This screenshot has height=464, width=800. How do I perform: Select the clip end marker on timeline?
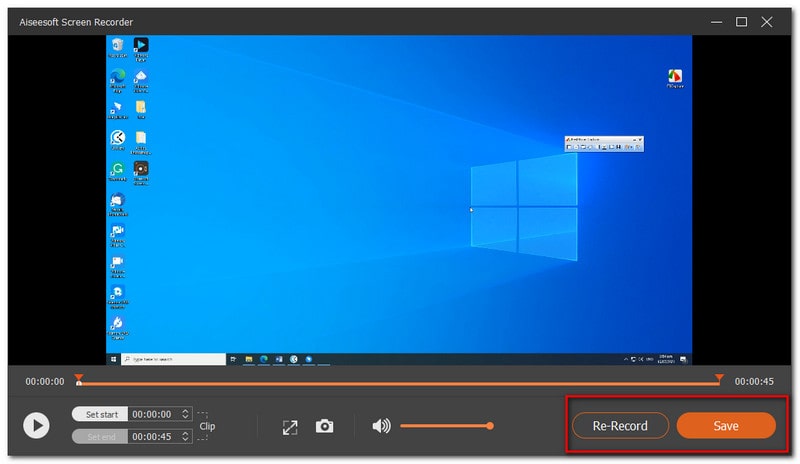coord(719,379)
